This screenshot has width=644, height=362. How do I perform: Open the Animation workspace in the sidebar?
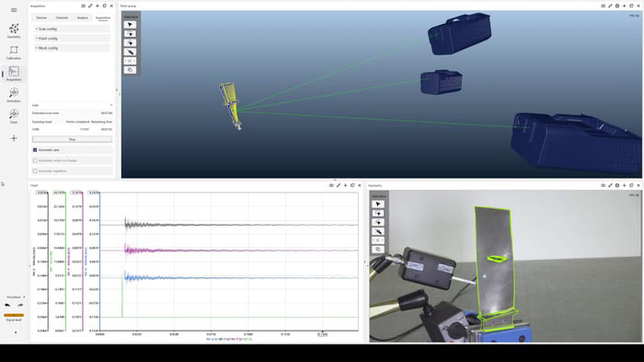pyautogui.click(x=14, y=95)
